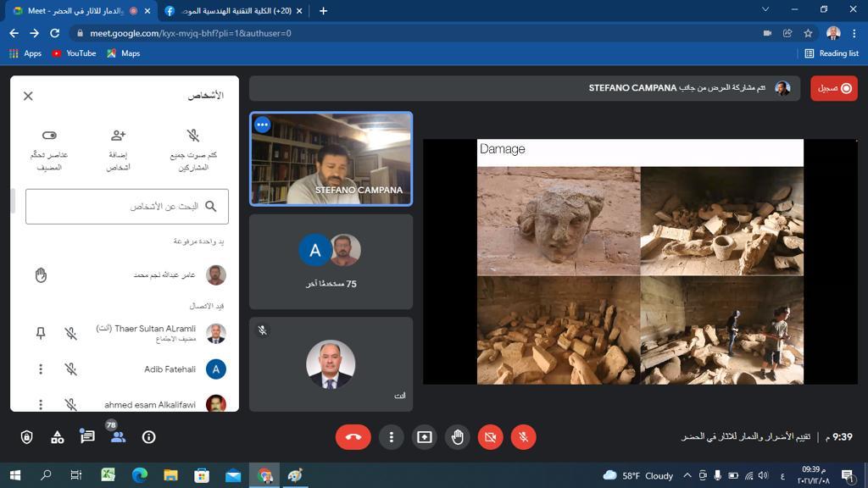Image resolution: width=868 pixels, height=488 pixels.
Task: Toggle the red camera off button
Action: click(x=490, y=437)
